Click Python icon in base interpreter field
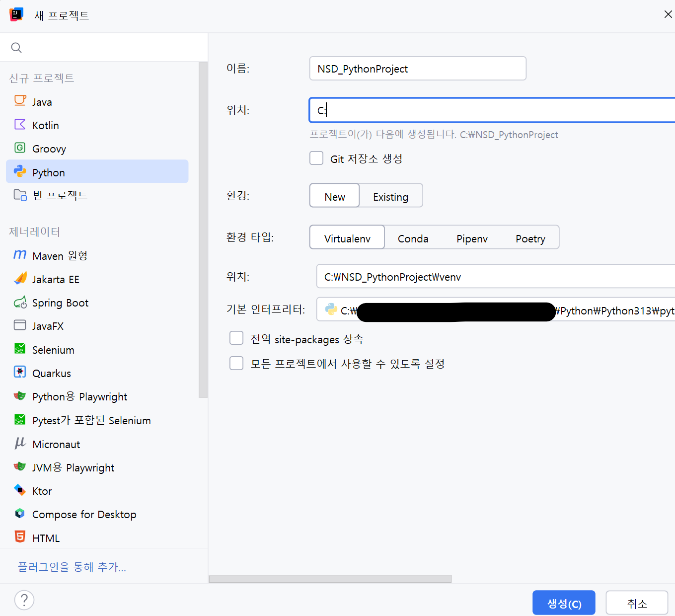 pos(331,309)
